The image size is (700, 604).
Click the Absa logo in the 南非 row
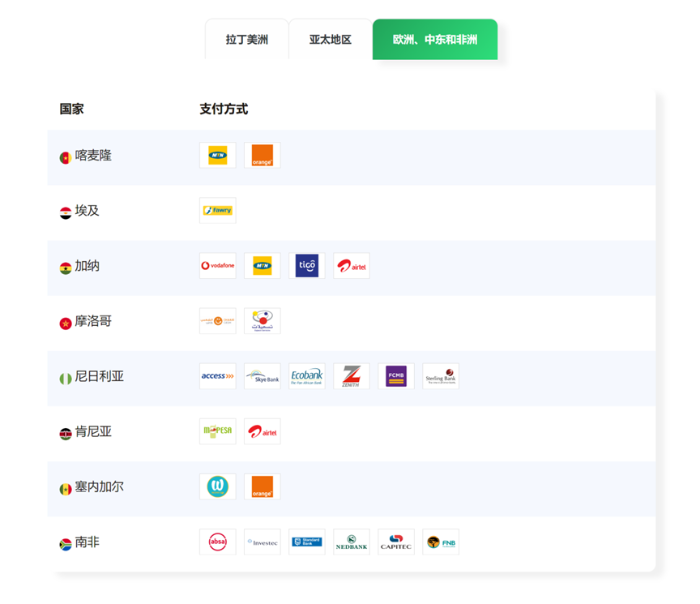[217, 542]
